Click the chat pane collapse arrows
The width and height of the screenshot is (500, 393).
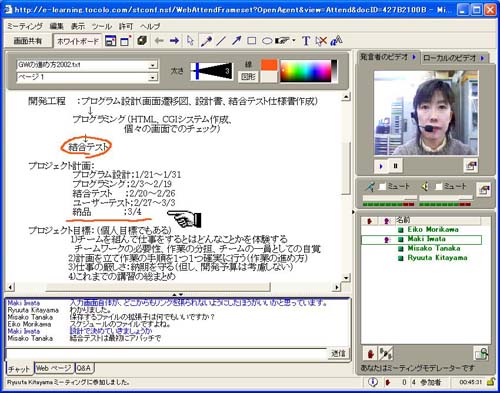click(x=177, y=295)
